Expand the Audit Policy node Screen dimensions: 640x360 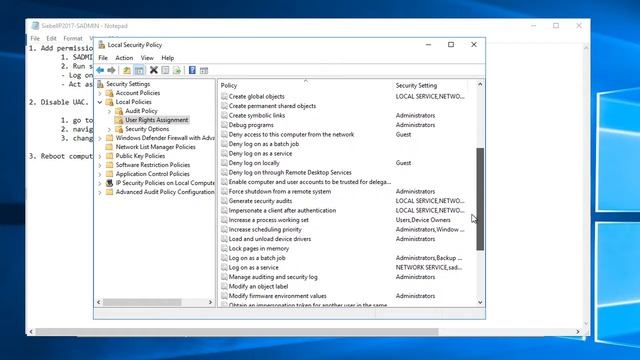pyautogui.click(x=109, y=111)
